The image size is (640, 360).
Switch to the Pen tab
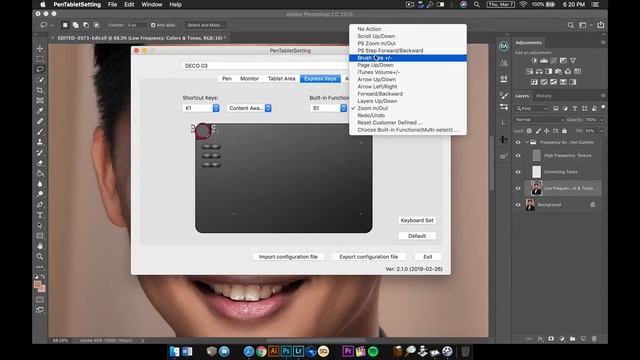[x=227, y=78]
